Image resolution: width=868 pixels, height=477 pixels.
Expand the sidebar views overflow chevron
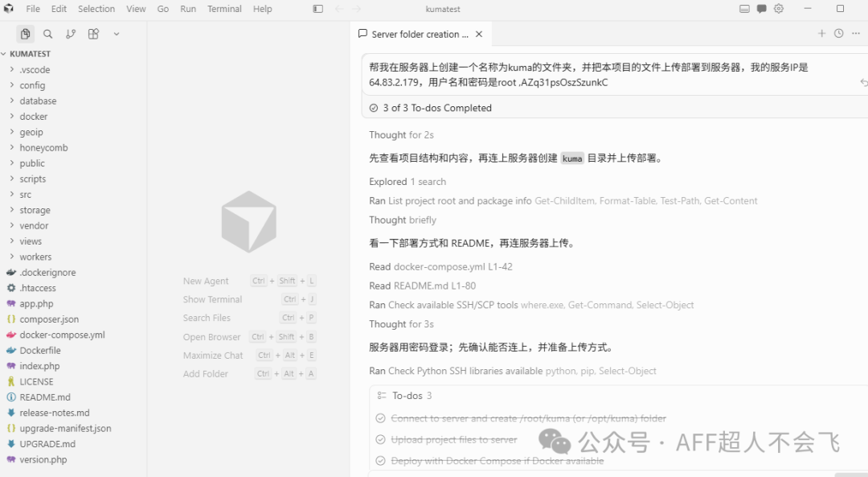117,35
